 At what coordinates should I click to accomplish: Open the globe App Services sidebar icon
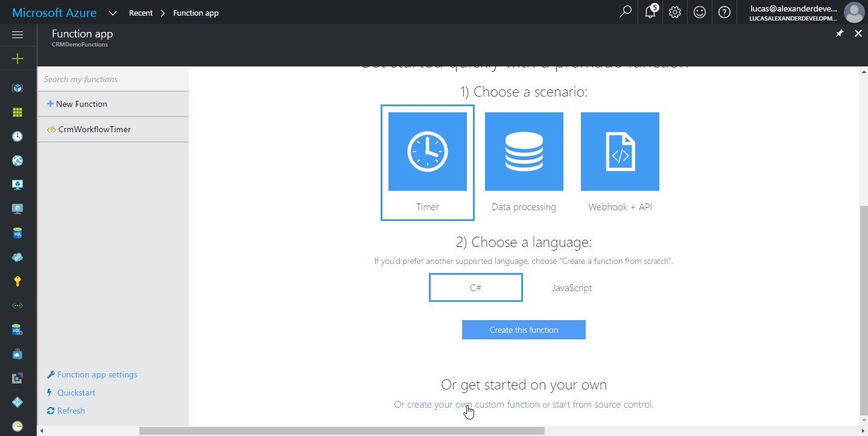[17, 161]
